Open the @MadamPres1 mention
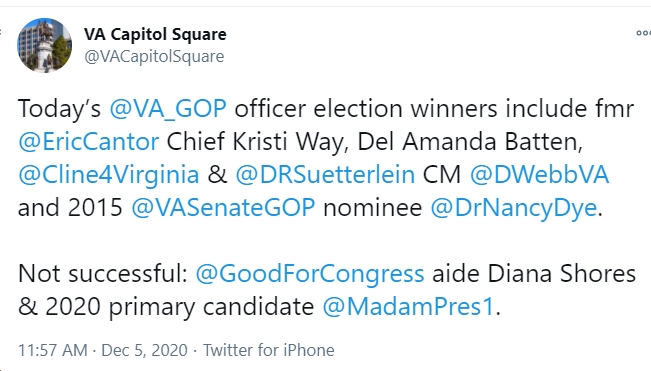 click(409, 307)
